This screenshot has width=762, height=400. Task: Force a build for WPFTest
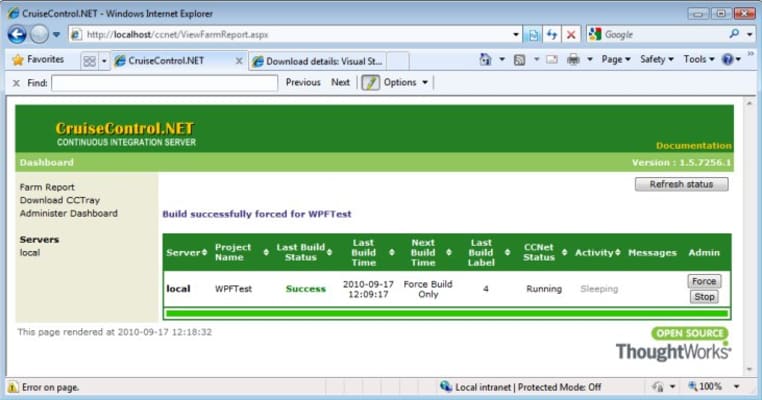coord(704,281)
